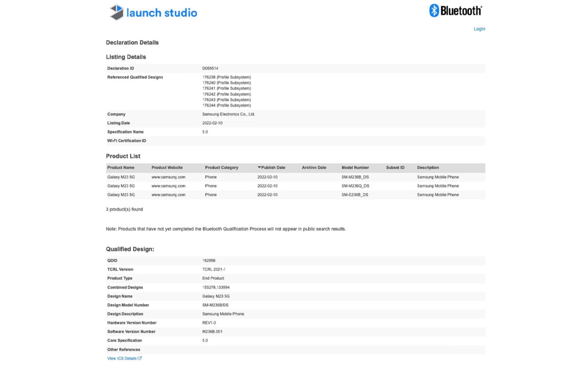Open the View ICS Details link
The height and width of the screenshot is (368, 588).
[x=122, y=358]
